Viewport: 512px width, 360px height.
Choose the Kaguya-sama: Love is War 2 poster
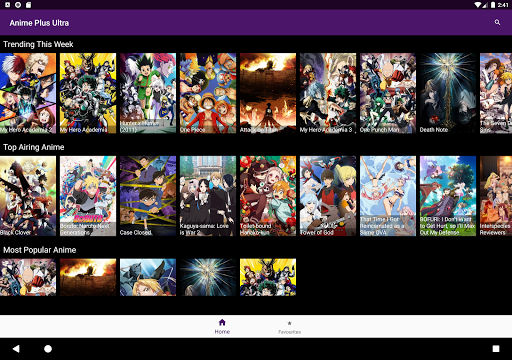208,196
